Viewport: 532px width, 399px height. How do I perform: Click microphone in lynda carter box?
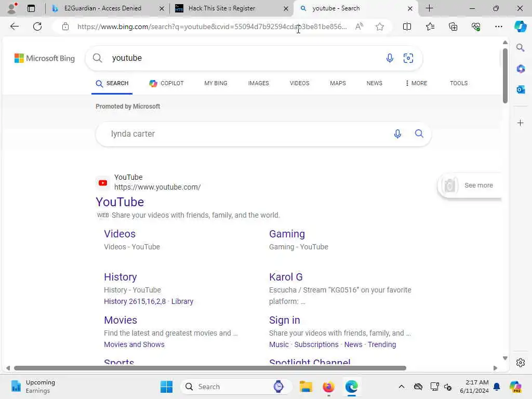click(x=397, y=134)
